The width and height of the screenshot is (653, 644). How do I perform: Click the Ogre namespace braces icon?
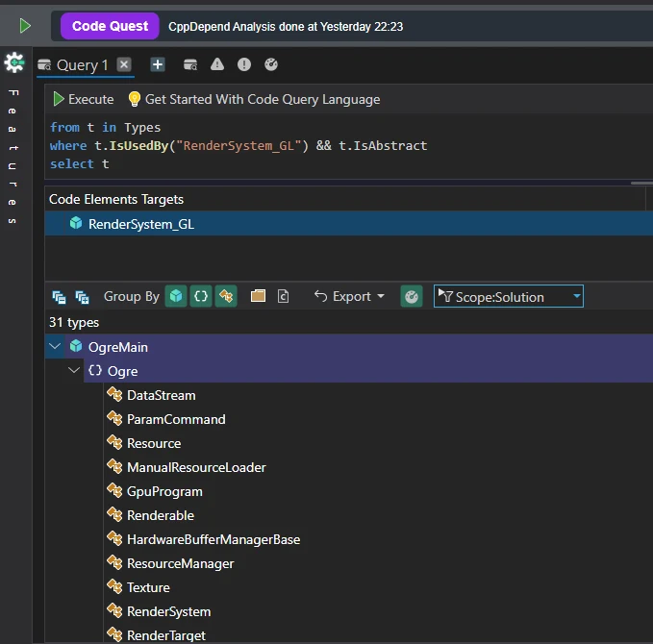(95, 370)
